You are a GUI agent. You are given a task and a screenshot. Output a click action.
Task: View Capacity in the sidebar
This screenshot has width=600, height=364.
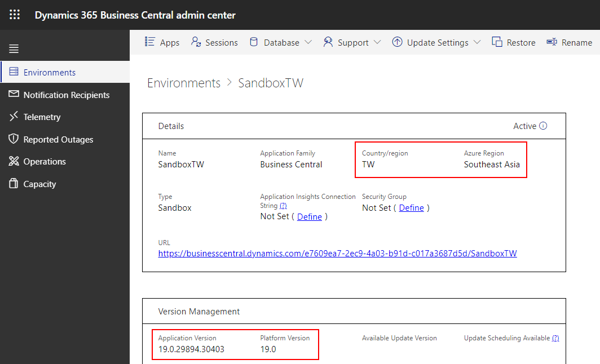(x=41, y=184)
